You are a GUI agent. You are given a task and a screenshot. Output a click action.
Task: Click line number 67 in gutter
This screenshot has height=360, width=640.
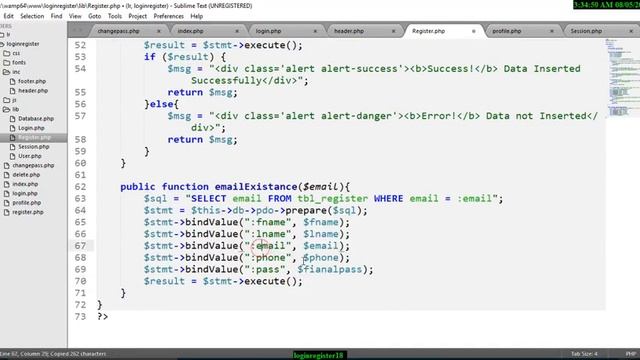tap(80, 246)
